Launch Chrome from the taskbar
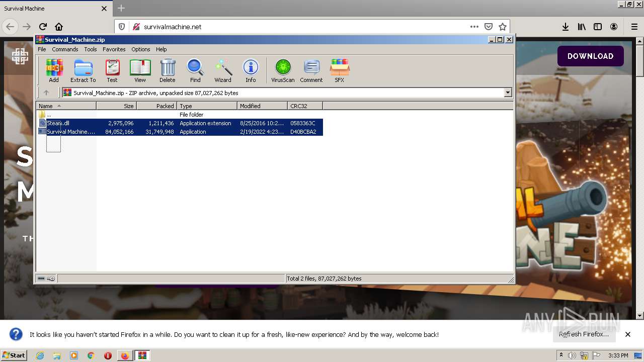This screenshot has height=362, width=644. (x=91, y=355)
